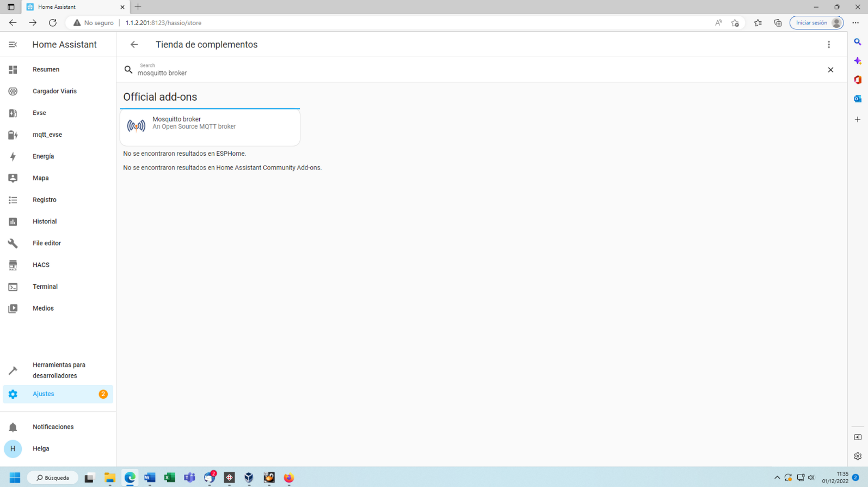
Task: Go back from Tienda de complementos
Action: 134,45
